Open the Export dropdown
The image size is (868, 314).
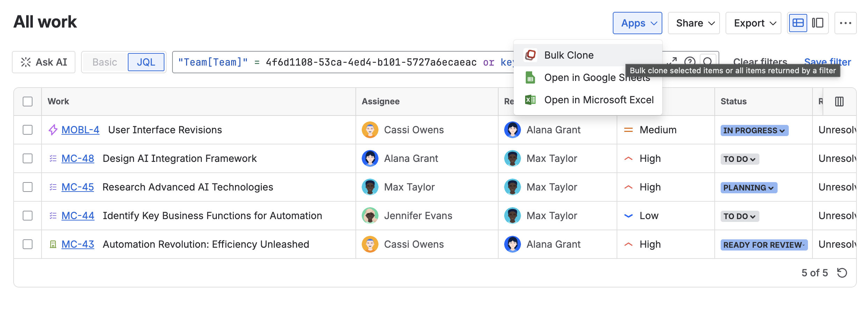753,23
